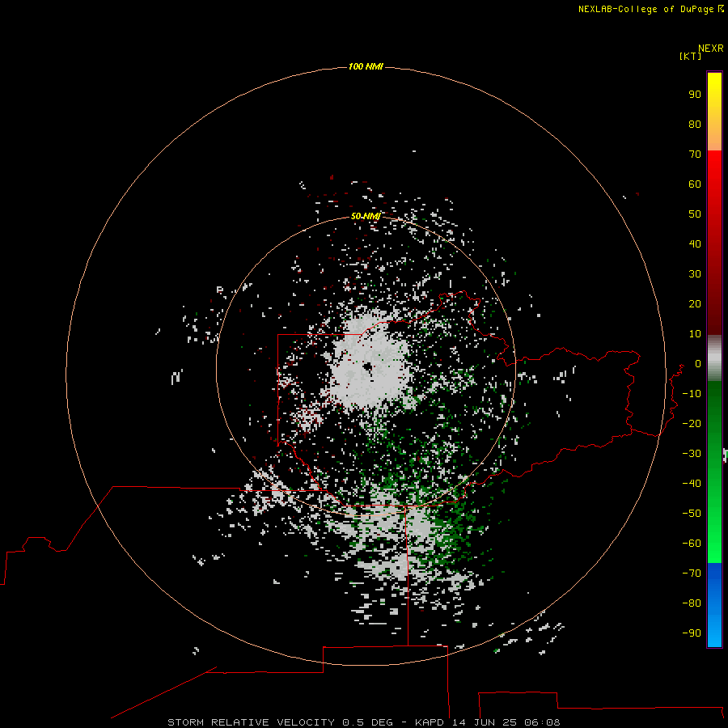728x728 pixels.
Task: Click the Storm Relative Velocity caption at the bottom
Action: (x=363, y=722)
